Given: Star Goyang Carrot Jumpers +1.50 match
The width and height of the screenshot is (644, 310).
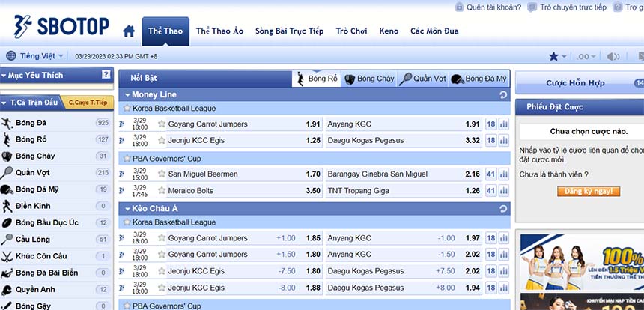Looking at the screenshot, I should point(162,254).
